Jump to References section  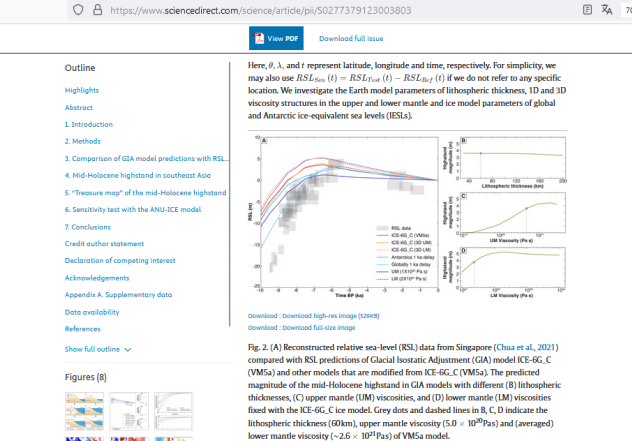click(83, 329)
